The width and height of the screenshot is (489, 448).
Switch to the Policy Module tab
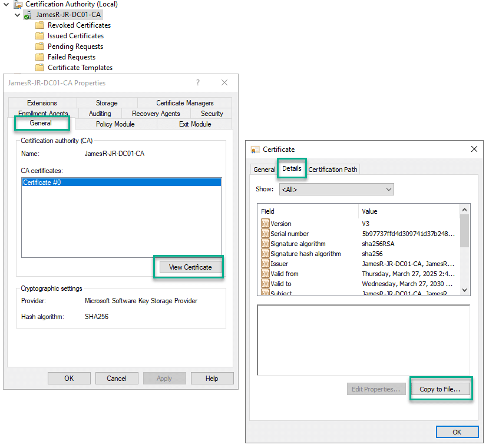point(115,124)
